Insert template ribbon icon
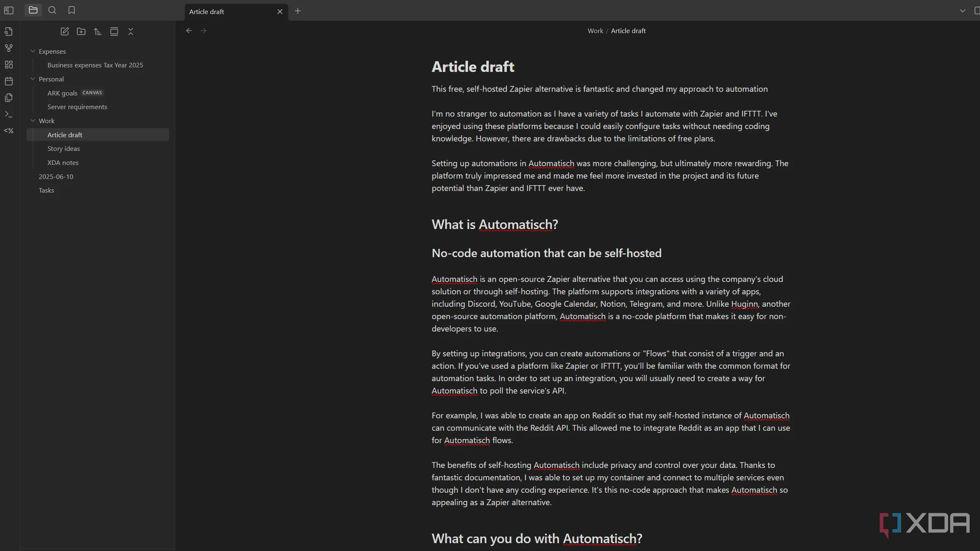The height and width of the screenshot is (551, 980). pyautogui.click(x=9, y=98)
